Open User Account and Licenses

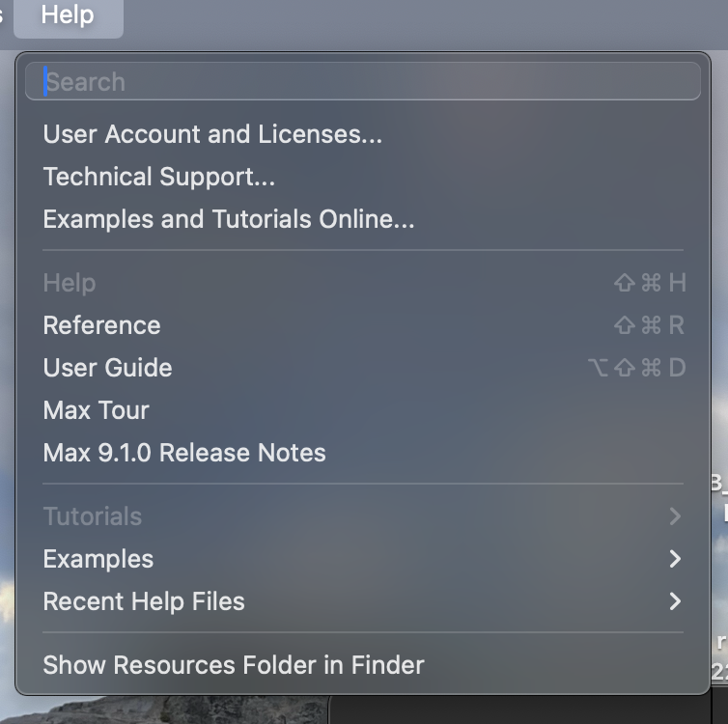[212, 134]
